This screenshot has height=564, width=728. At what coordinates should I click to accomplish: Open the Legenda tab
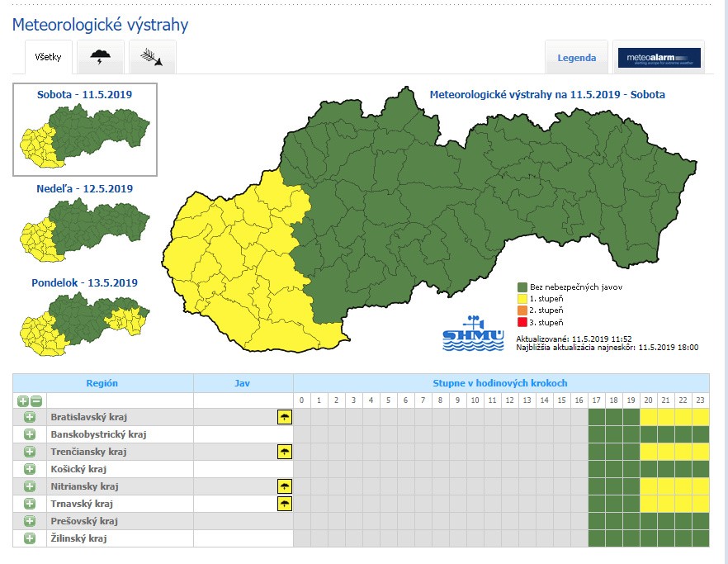[576, 58]
